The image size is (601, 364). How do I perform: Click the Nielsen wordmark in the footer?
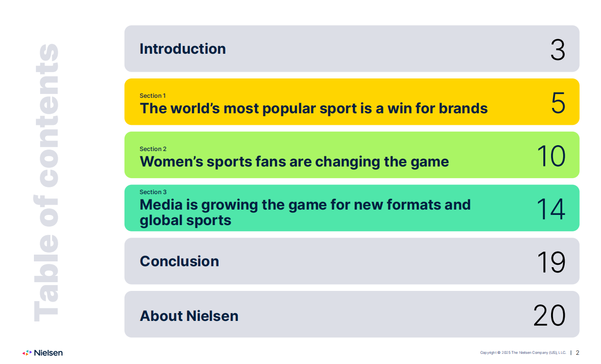click(48, 353)
